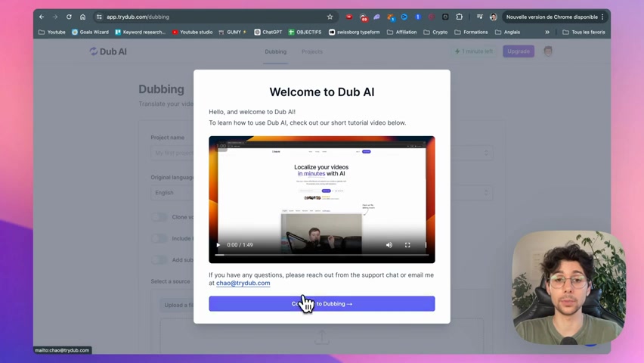Click the purple feather extension icon

pyautogui.click(x=376, y=17)
